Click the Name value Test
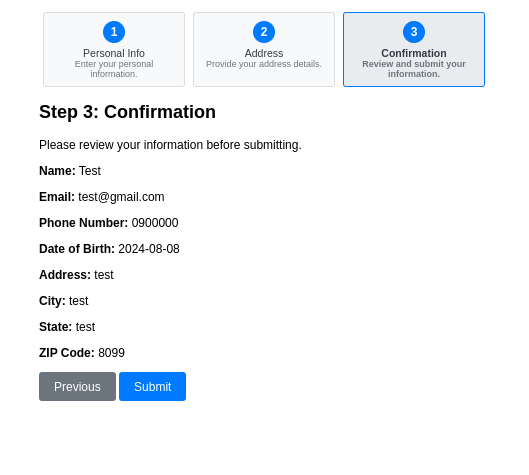529x475 pixels. (90, 171)
